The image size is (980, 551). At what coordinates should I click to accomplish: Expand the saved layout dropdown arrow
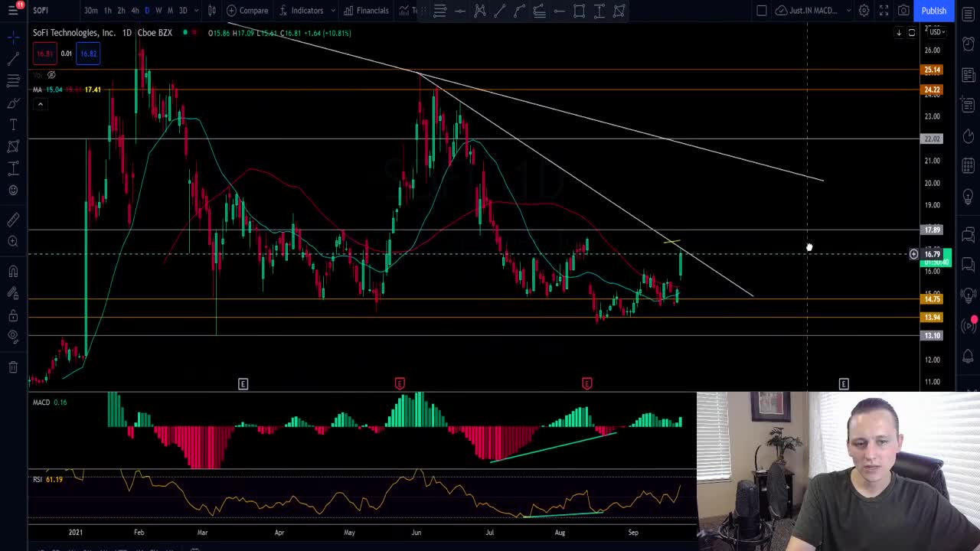tap(848, 10)
